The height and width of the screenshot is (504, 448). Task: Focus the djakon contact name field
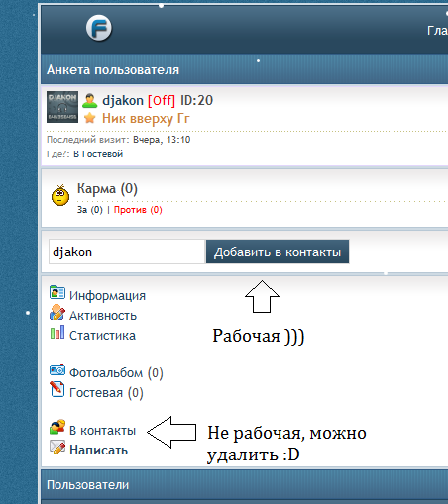click(x=127, y=252)
